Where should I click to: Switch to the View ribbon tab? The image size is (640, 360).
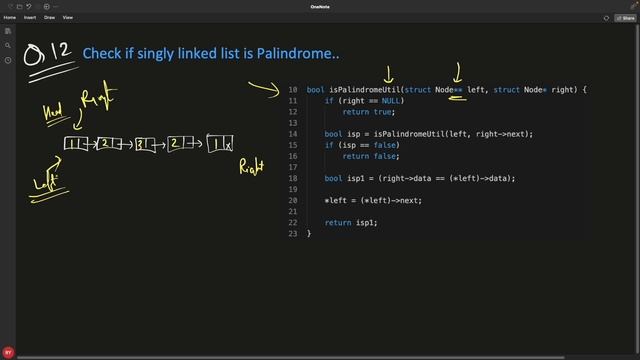tap(68, 18)
